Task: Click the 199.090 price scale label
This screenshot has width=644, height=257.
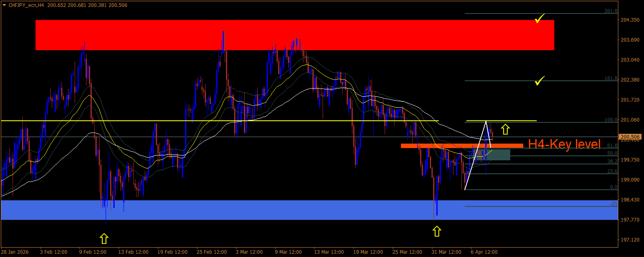Action: click(630, 179)
